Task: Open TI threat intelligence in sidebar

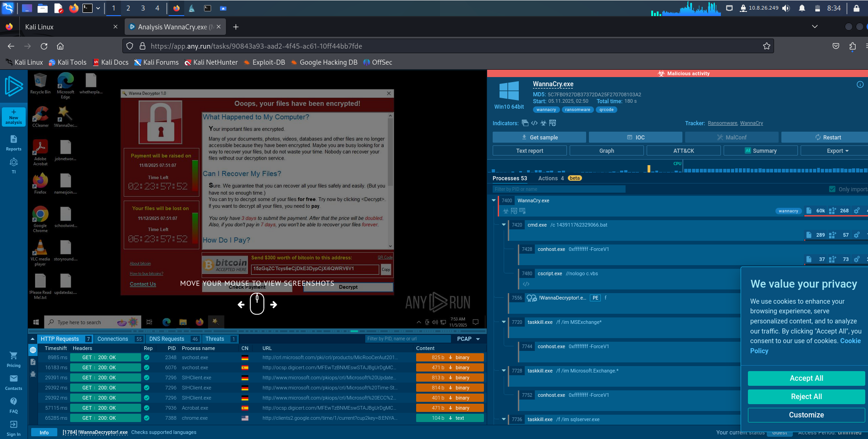Action: [x=14, y=166]
